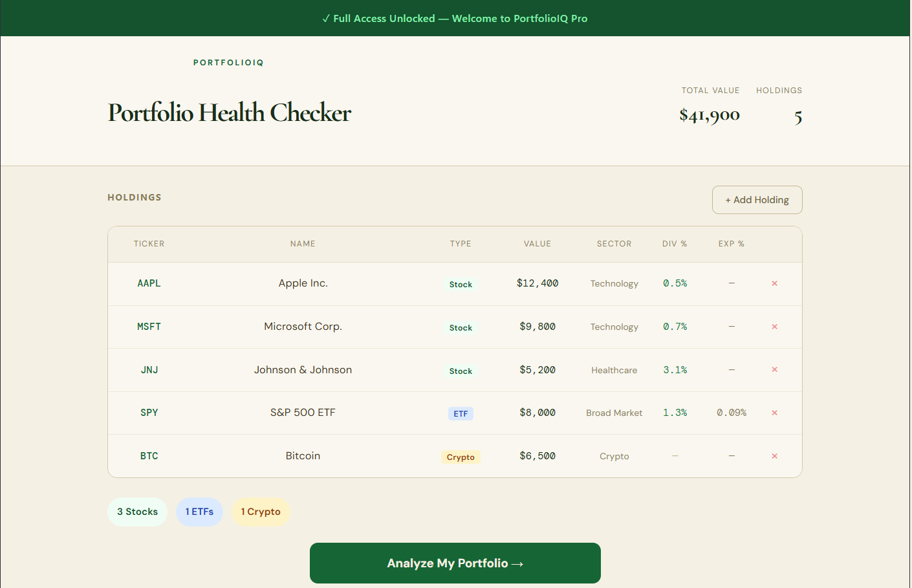The image size is (912, 588).
Task: Click the Portfolio Health Checker heading
Action: click(x=230, y=113)
